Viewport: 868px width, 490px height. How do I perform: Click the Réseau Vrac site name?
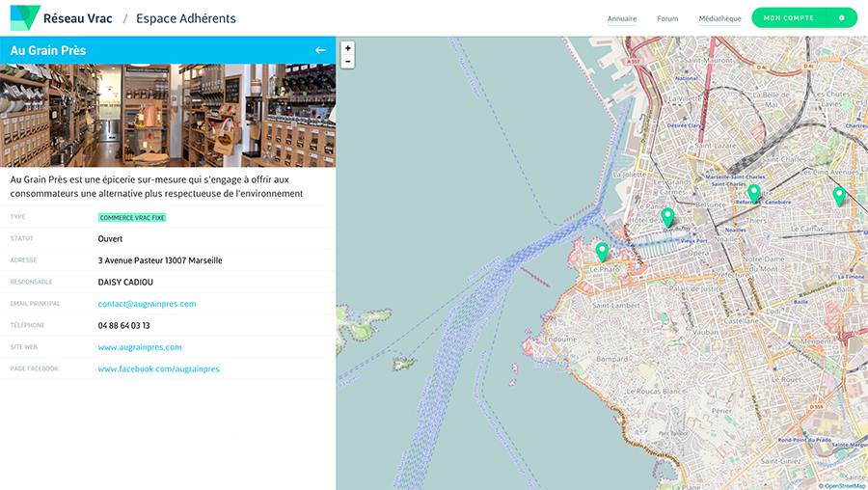tap(78, 18)
